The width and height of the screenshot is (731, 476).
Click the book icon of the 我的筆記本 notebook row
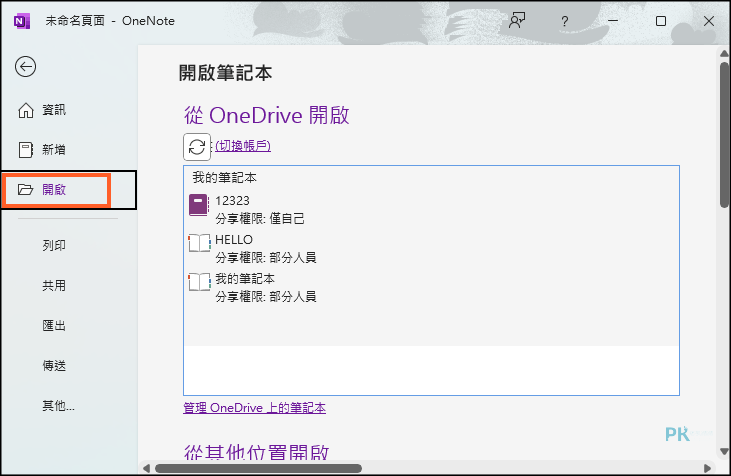point(200,283)
